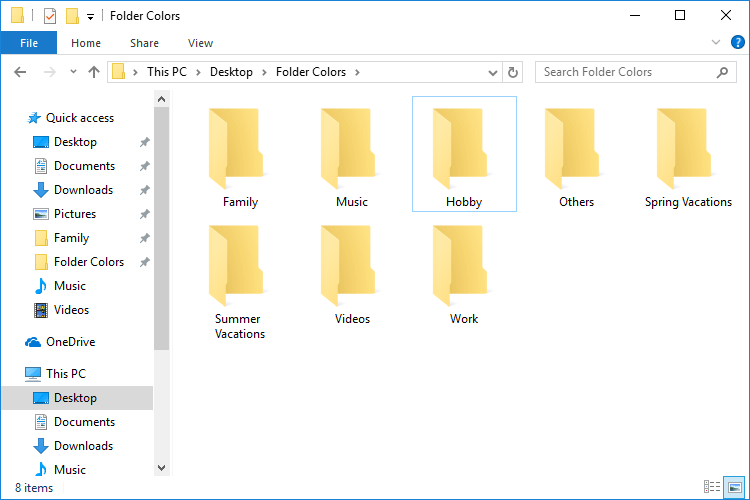This screenshot has width=750, height=500.
Task: Expand chevron before This PC breadcrumb
Action: [x=135, y=72]
